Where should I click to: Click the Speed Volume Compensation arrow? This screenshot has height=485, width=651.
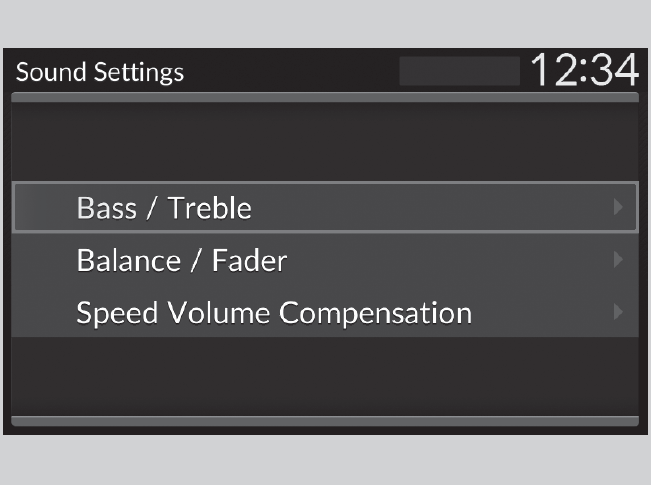pos(618,313)
